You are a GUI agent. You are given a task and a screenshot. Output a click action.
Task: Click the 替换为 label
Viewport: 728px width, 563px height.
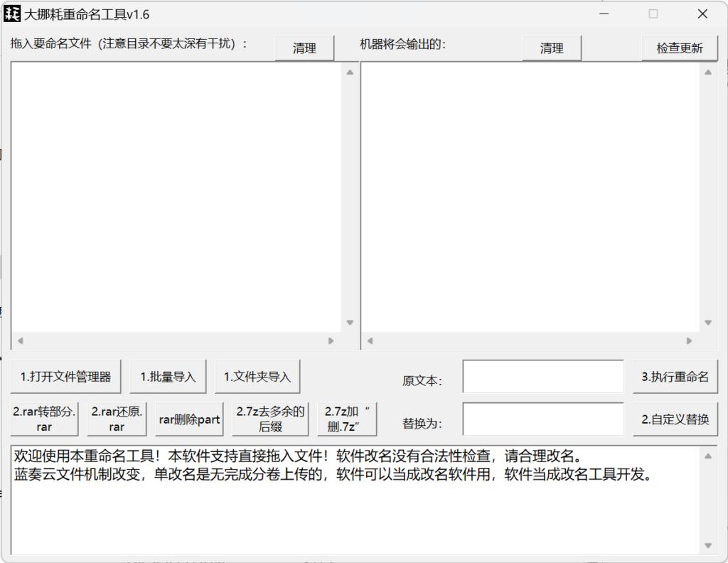coord(422,423)
